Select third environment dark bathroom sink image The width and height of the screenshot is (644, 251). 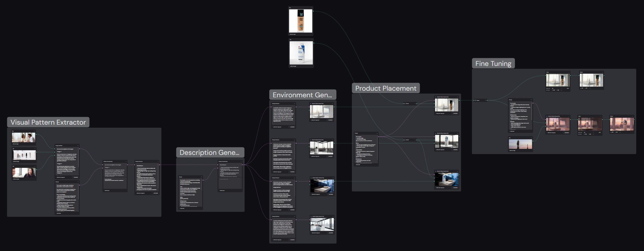322,186
